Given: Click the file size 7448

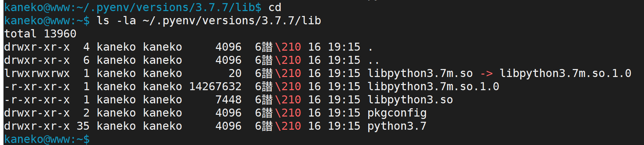Looking at the screenshot, I should [x=228, y=100].
